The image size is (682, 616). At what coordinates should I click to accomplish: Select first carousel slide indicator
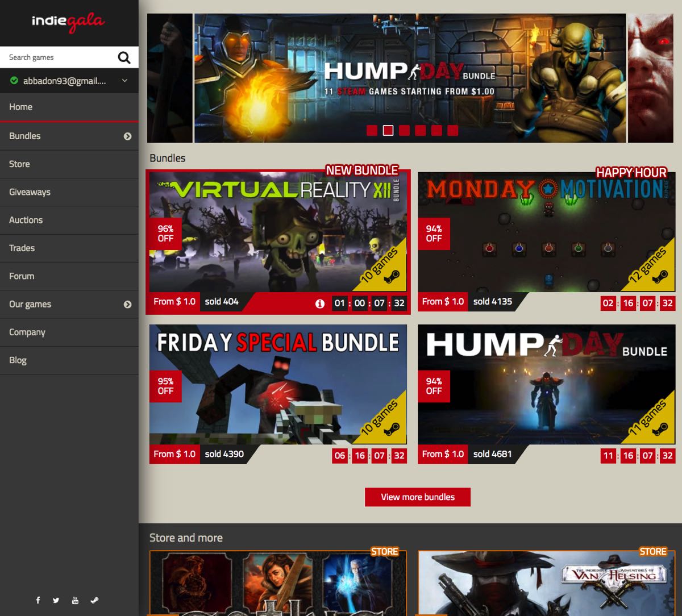[372, 131]
